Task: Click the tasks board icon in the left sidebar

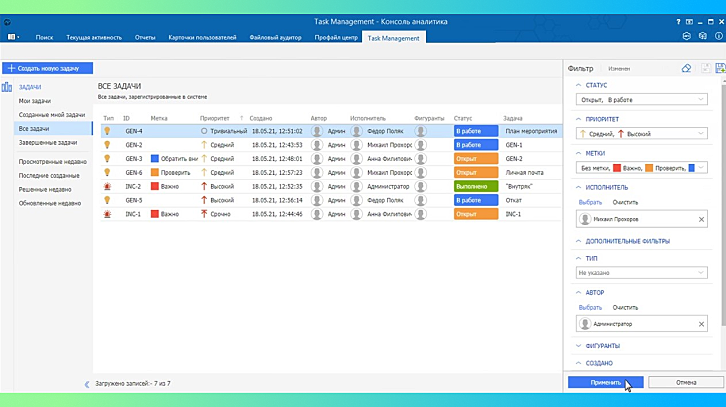Action: [x=8, y=88]
